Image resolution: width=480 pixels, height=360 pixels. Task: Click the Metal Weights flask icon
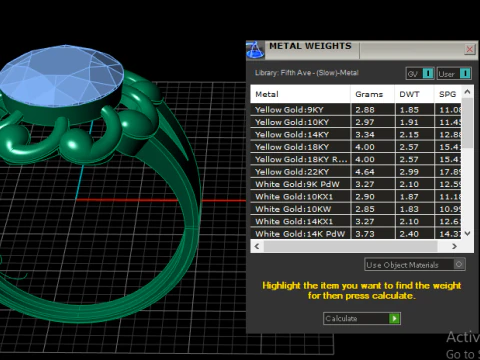coord(255,50)
